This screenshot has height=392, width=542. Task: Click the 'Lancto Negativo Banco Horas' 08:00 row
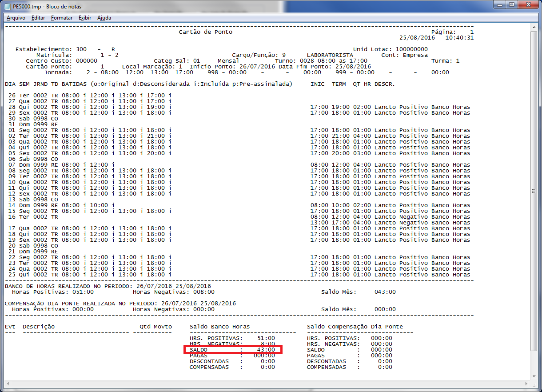click(x=390, y=217)
